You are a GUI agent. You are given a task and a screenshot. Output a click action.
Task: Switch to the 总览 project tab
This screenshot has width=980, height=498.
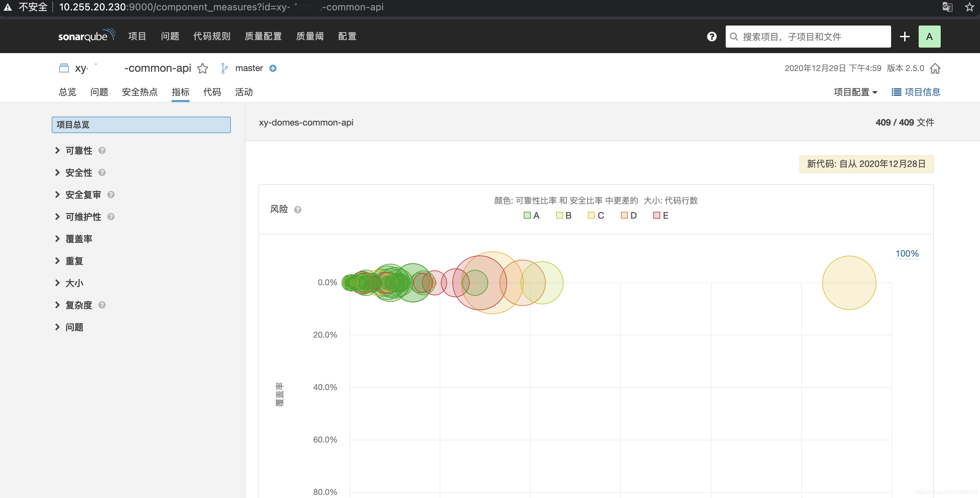tap(67, 92)
